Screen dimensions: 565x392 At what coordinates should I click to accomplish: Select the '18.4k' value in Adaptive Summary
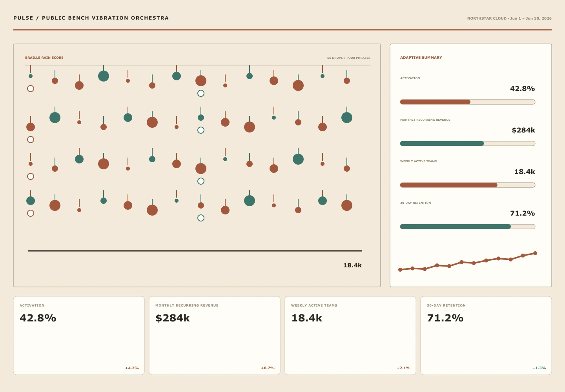[525, 172]
